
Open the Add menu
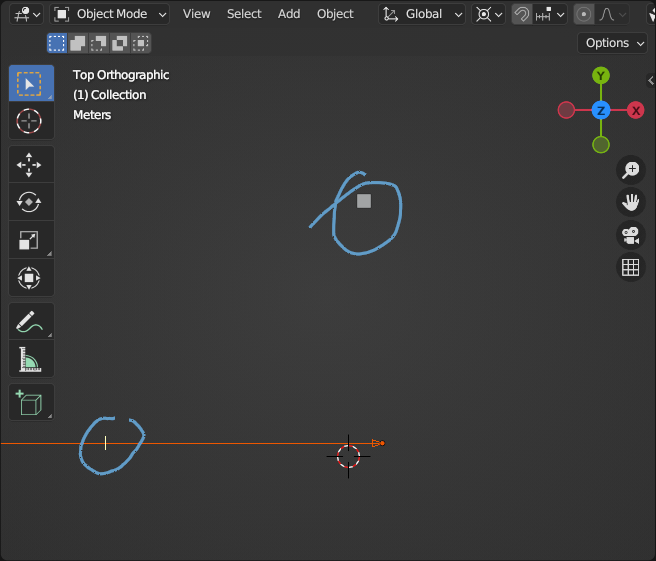289,14
